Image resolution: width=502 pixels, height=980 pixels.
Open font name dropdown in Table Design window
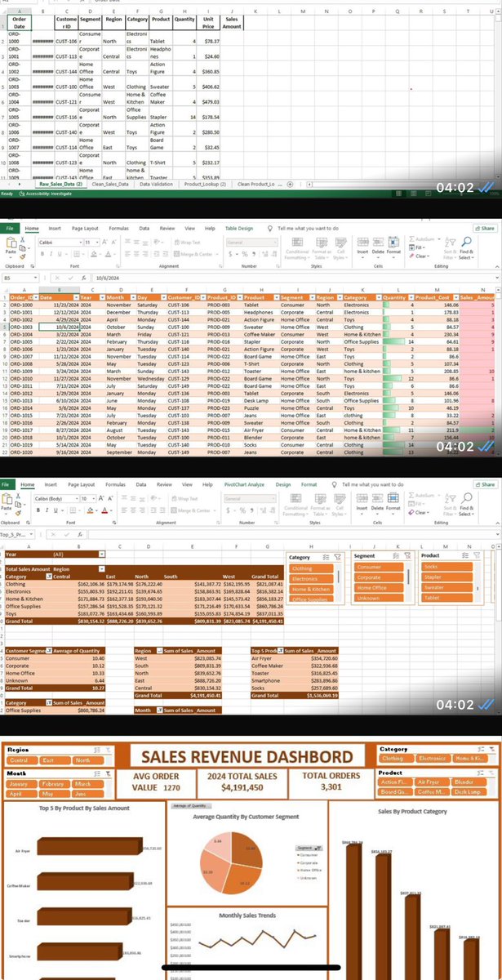click(x=80, y=243)
